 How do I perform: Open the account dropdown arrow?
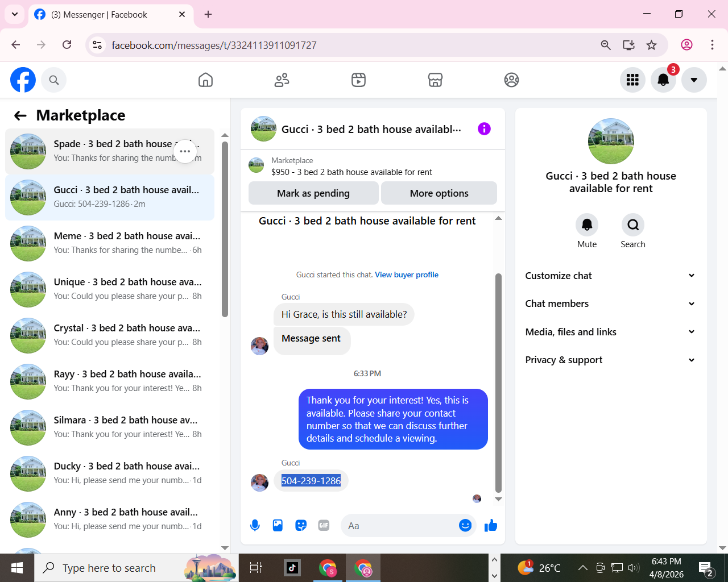(694, 80)
